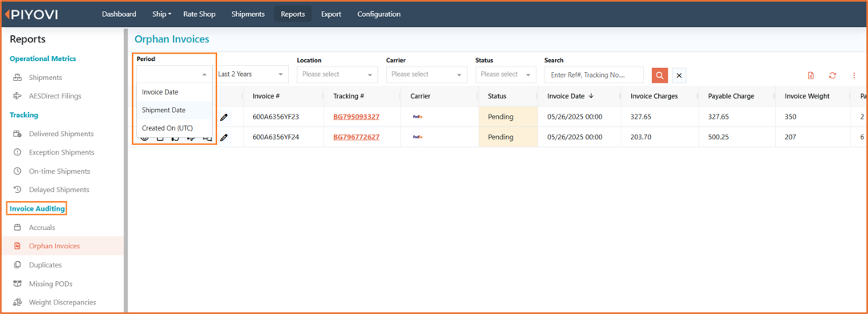Open the Location filter dropdown

(337, 74)
